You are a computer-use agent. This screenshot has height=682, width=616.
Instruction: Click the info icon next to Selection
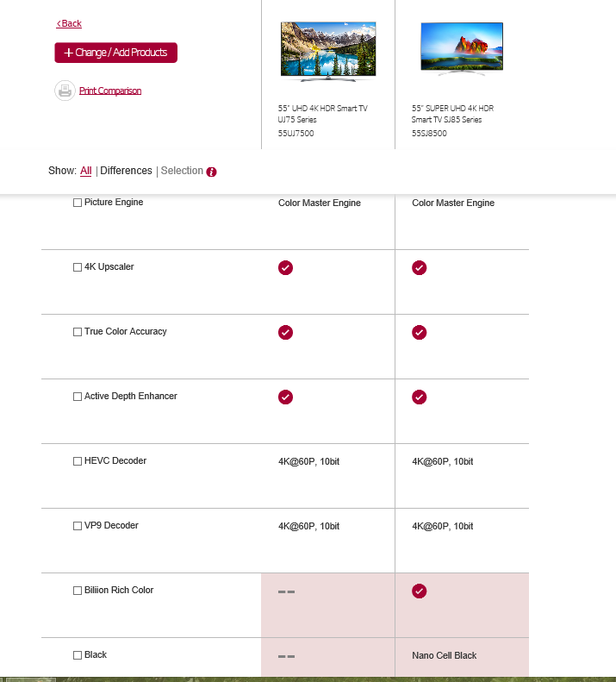[212, 172]
